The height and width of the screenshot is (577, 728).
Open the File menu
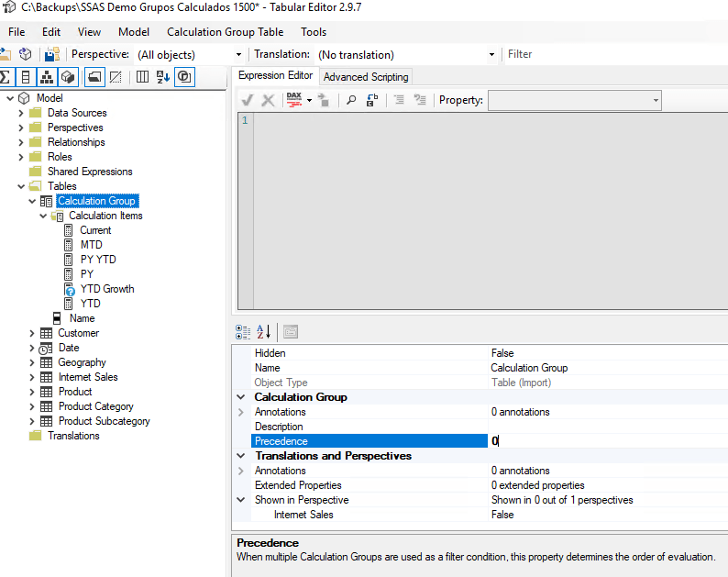pyautogui.click(x=17, y=32)
